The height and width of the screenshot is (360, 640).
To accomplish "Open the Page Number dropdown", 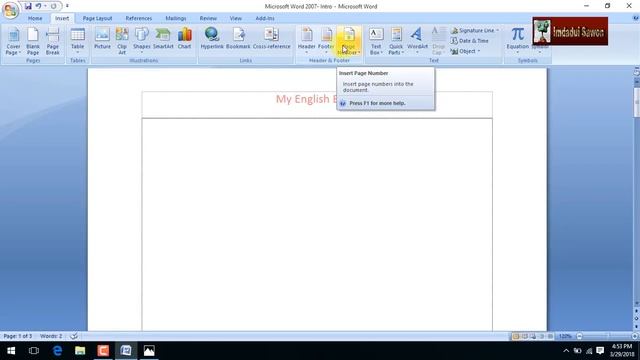I will pos(349,41).
